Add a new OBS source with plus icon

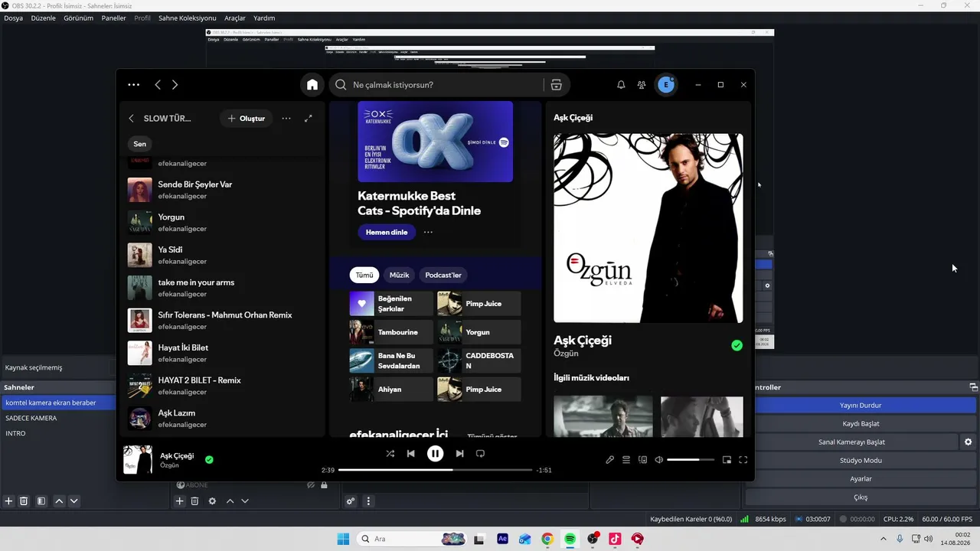pos(179,501)
